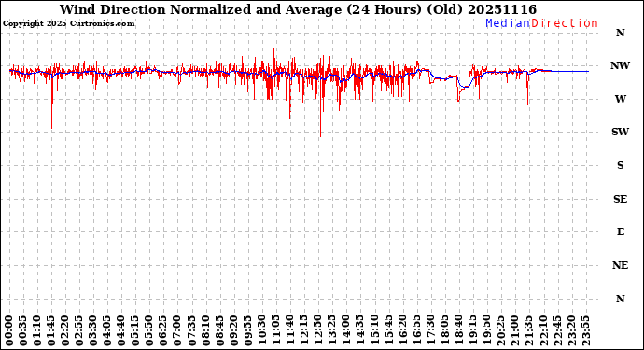Click the 15:10 time label

coord(374,330)
